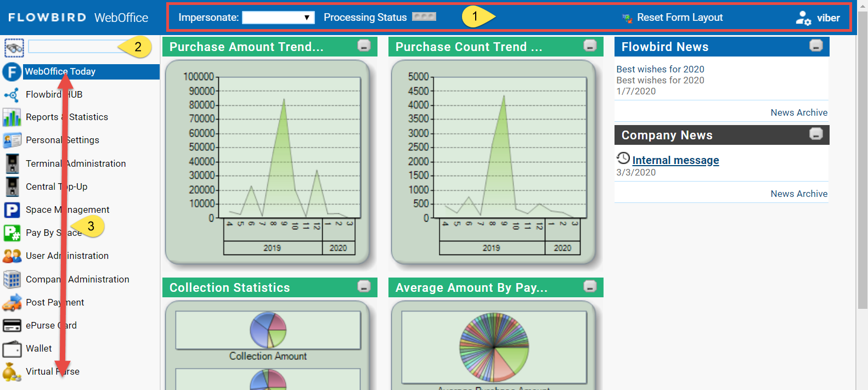Click the Space Management parking P icon
The image size is (868, 390).
tap(12, 210)
